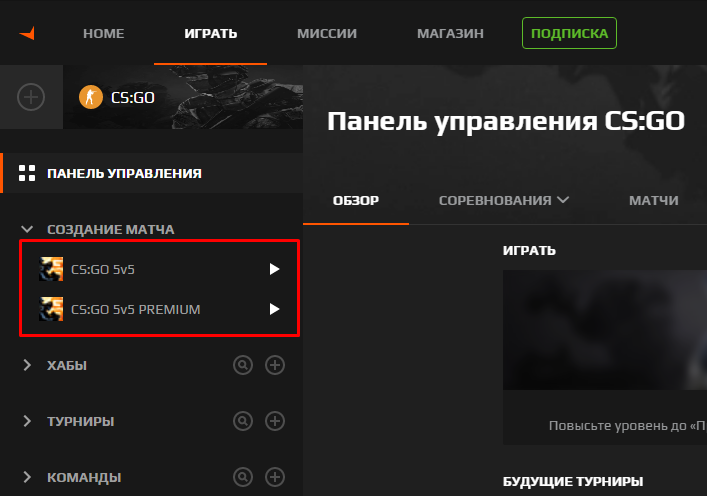The width and height of the screenshot is (707, 496).
Task: Click the dashboard grid icon
Action: click(x=27, y=173)
